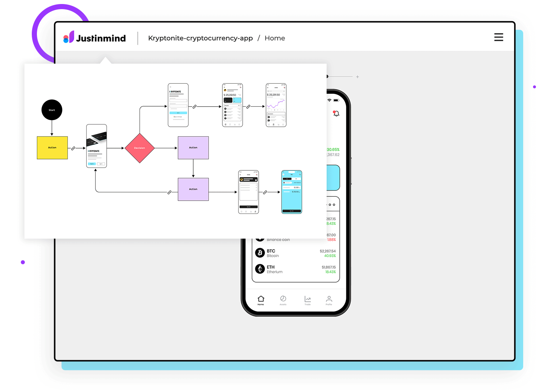Tap the cyan card in phone
The image size is (548, 392).
[333, 178]
